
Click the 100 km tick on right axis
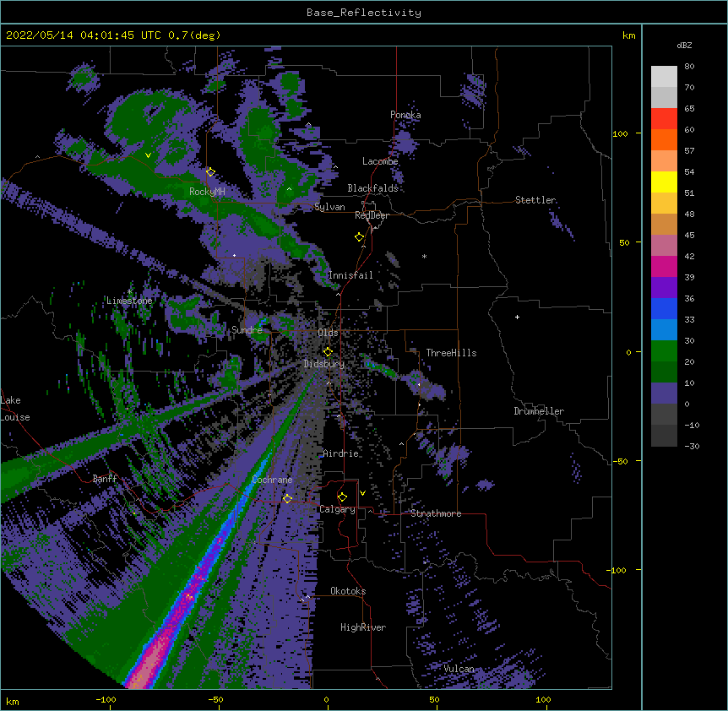click(x=620, y=133)
